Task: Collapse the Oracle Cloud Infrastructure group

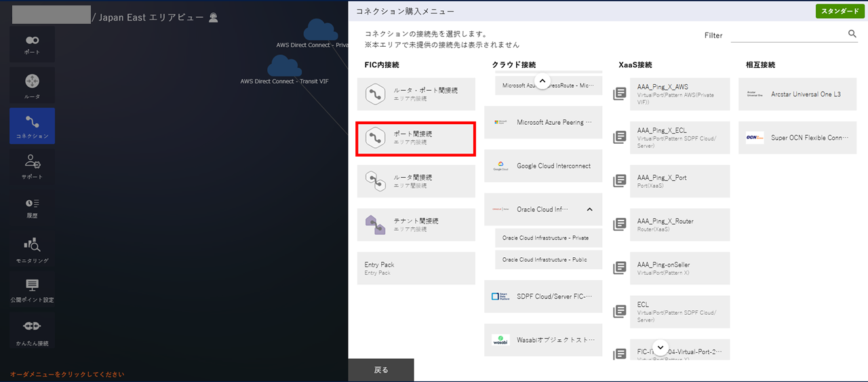Action: point(589,210)
